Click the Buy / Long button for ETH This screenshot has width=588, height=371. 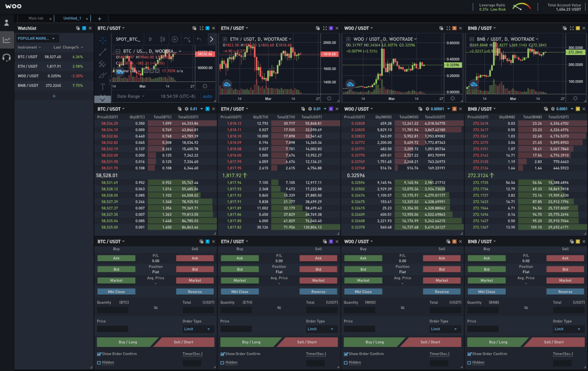coord(251,342)
